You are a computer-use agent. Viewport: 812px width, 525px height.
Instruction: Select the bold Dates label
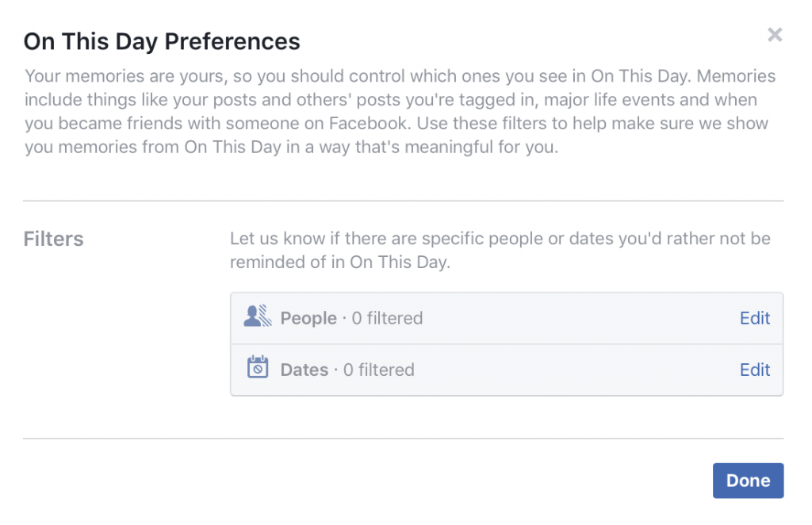click(304, 370)
